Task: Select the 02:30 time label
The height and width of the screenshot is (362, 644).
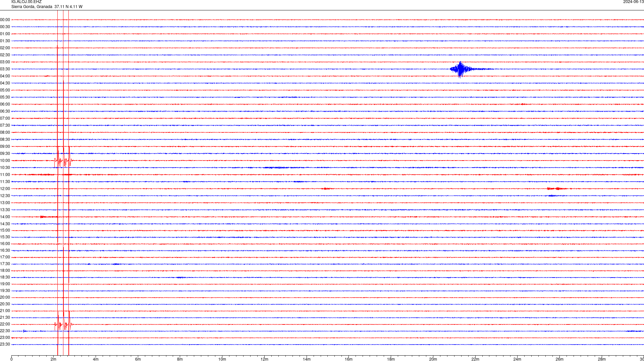Action: click(x=5, y=55)
